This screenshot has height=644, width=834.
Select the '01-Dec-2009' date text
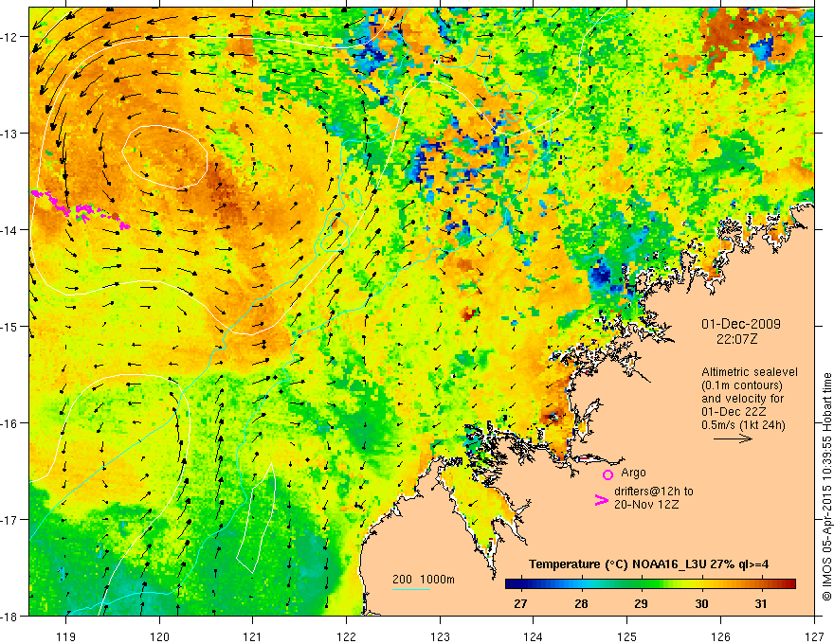point(741,324)
